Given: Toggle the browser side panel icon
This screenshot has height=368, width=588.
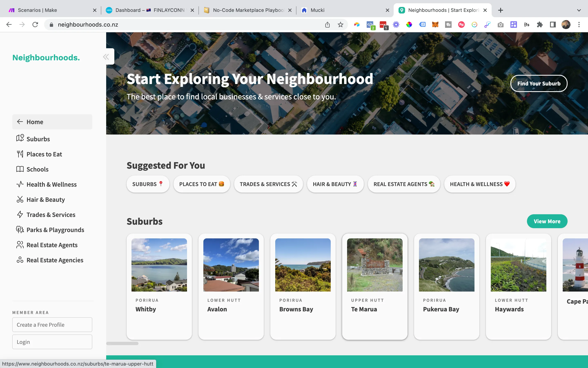Looking at the screenshot, I should click(553, 25).
